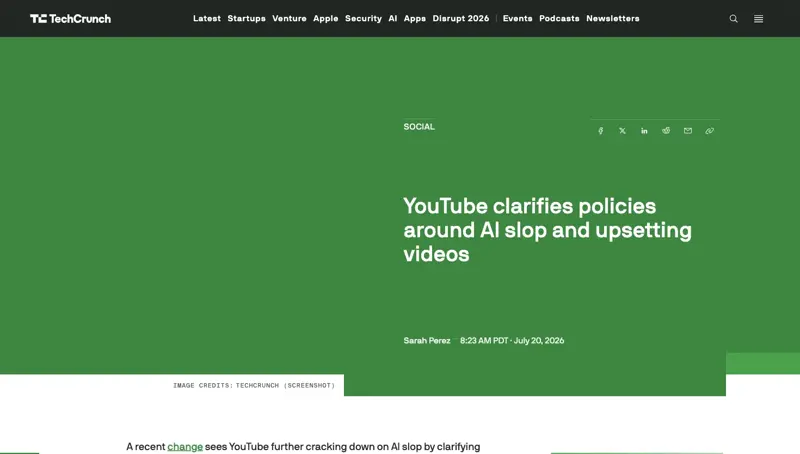Share article on LinkedIn

[644, 131]
